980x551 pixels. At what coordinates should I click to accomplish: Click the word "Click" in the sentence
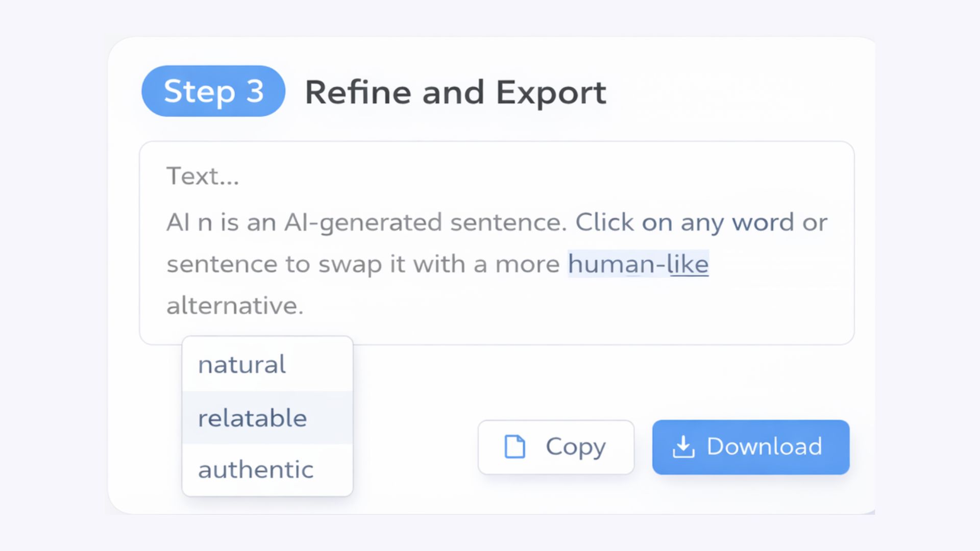click(604, 223)
